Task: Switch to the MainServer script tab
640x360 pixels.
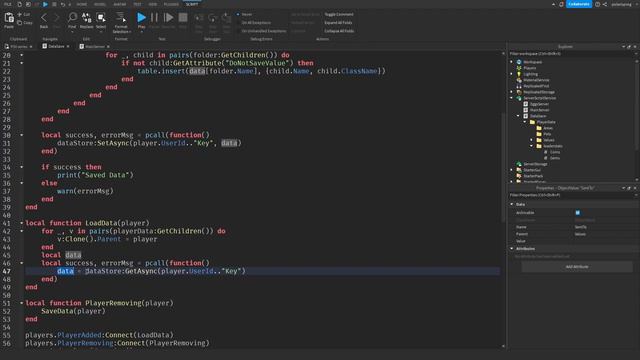Action: (x=95, y=47)
